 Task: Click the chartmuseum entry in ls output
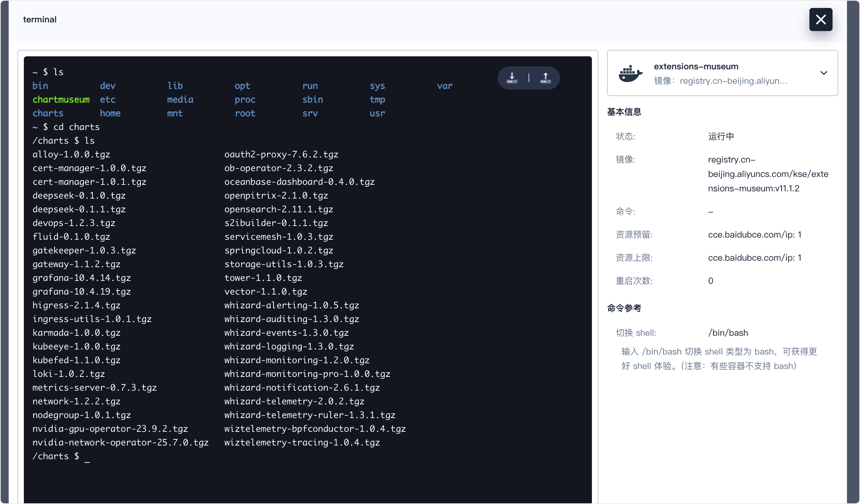point(61,100)
